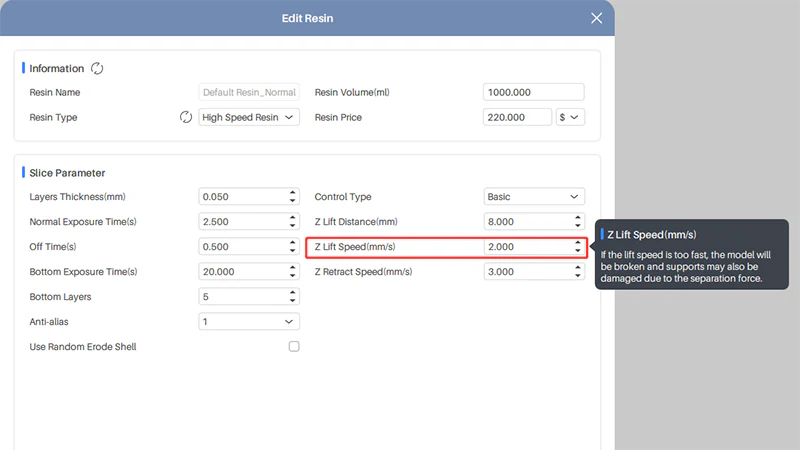Decrease Normal Exposure Time with down arrow

coord(292,226)
